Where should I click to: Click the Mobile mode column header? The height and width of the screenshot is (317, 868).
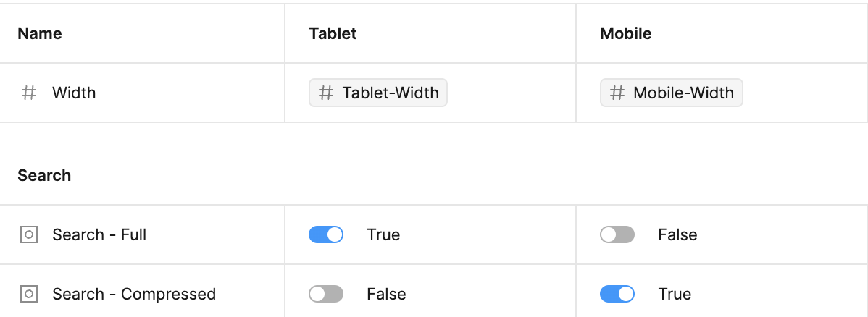point(626,33)
